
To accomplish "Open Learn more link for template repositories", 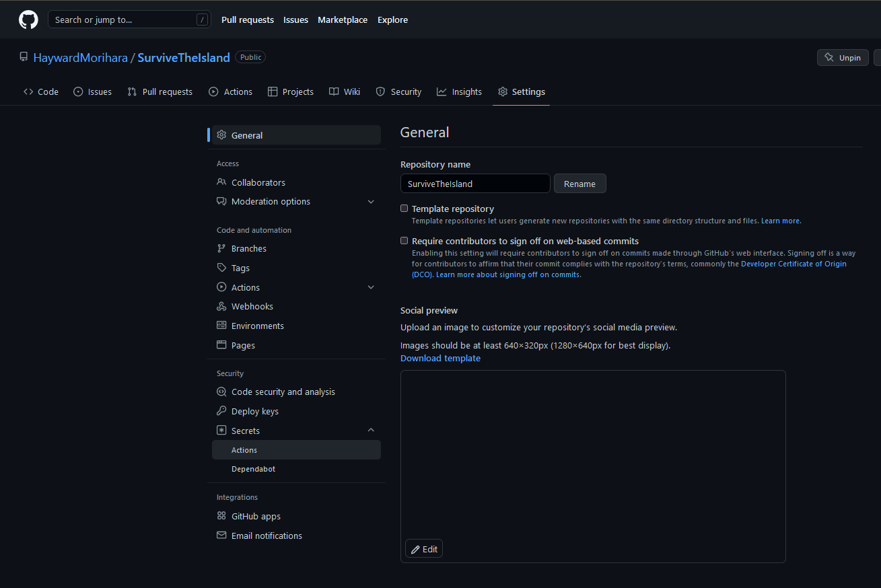I will pos(781,221).
